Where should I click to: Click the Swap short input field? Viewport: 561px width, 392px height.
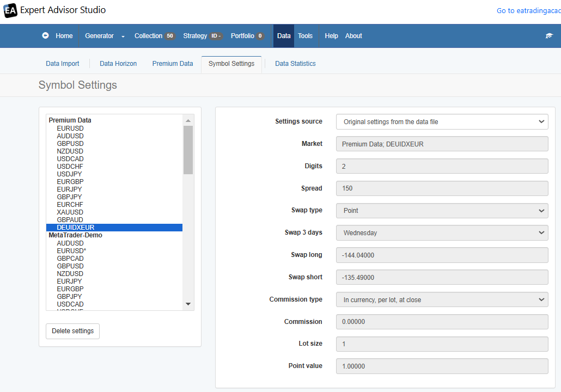point(442,277)
